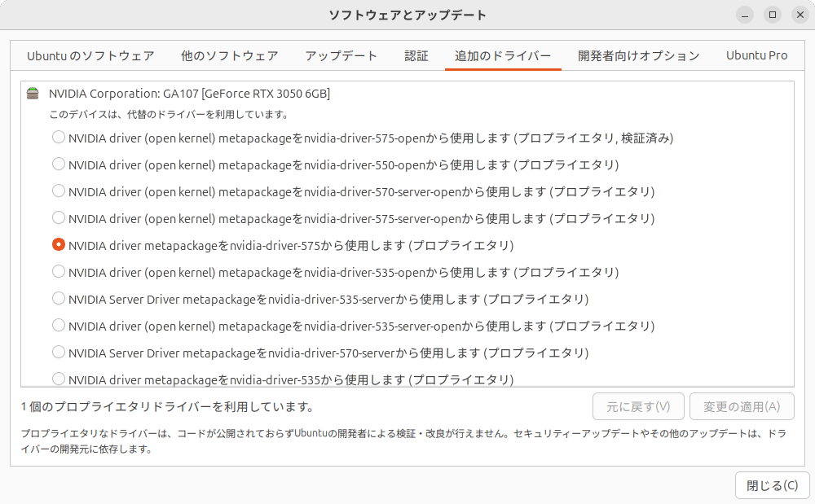Image resolution: width=815 pixels, height=504 pixels.
Task: Maximize the ソフトウェアとアップデート window
Action: [773, 15]
